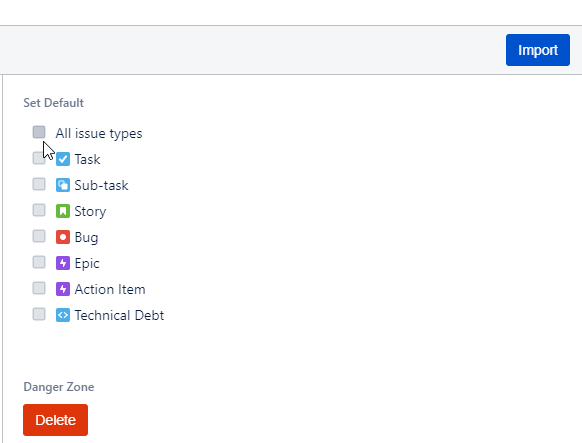582x443 pixels.
Task: Tick the Action Item checkbox
Action: (x=39, y=288)
